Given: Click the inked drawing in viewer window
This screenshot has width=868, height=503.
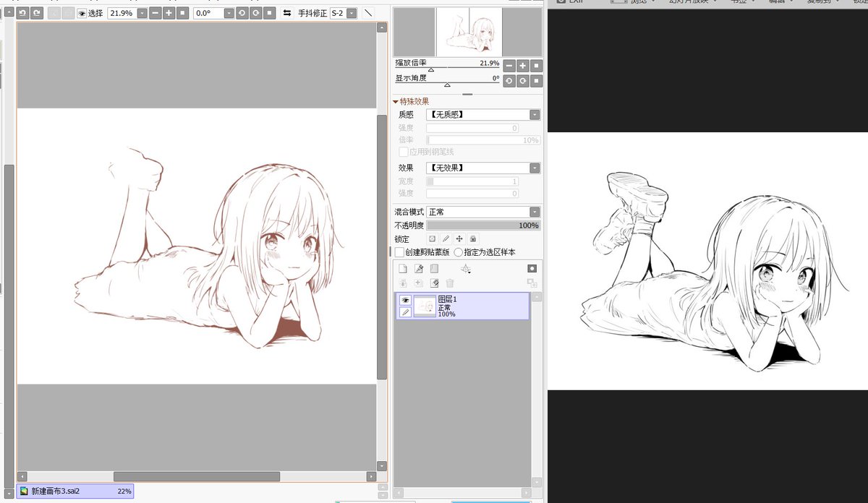Looking at the screenshot, I should click(707, 261).
